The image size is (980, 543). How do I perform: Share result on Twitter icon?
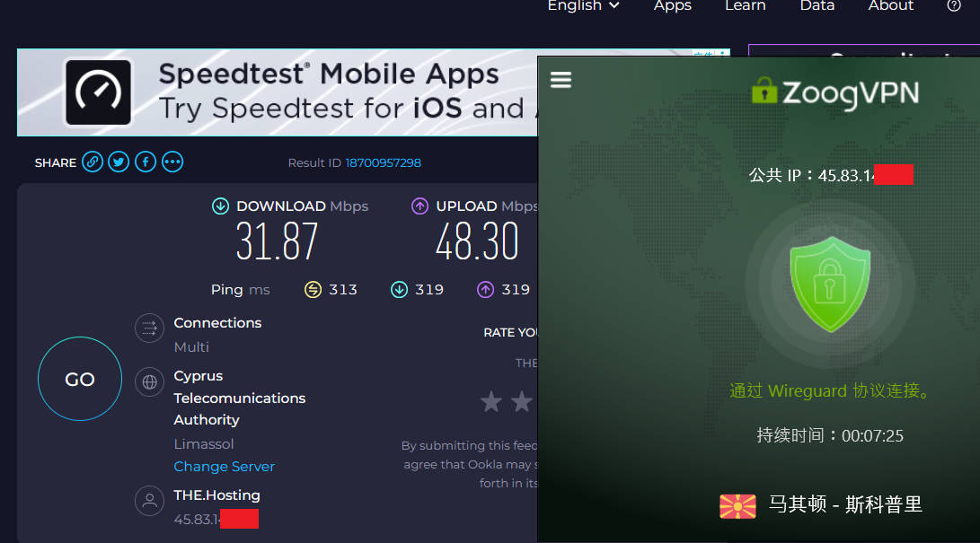pos(119,162)
